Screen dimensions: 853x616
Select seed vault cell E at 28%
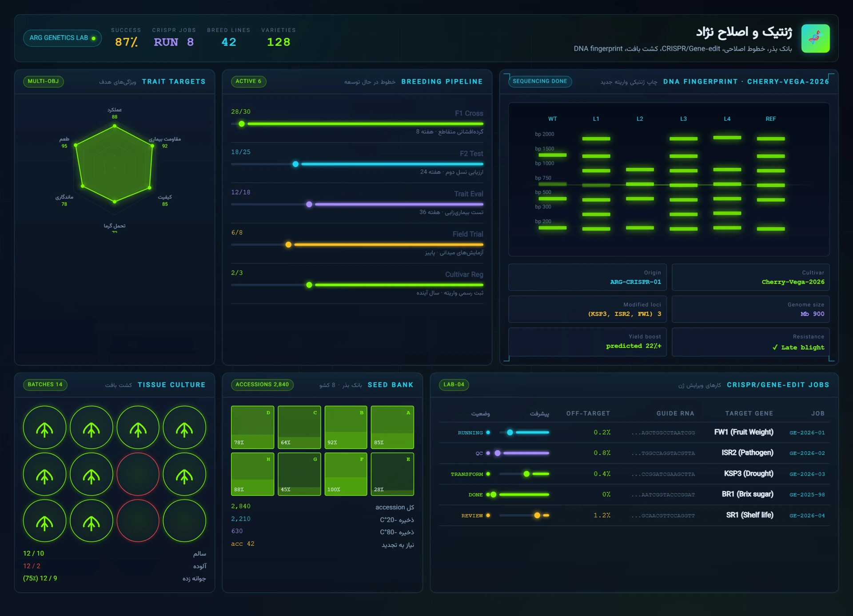point(392,474)
